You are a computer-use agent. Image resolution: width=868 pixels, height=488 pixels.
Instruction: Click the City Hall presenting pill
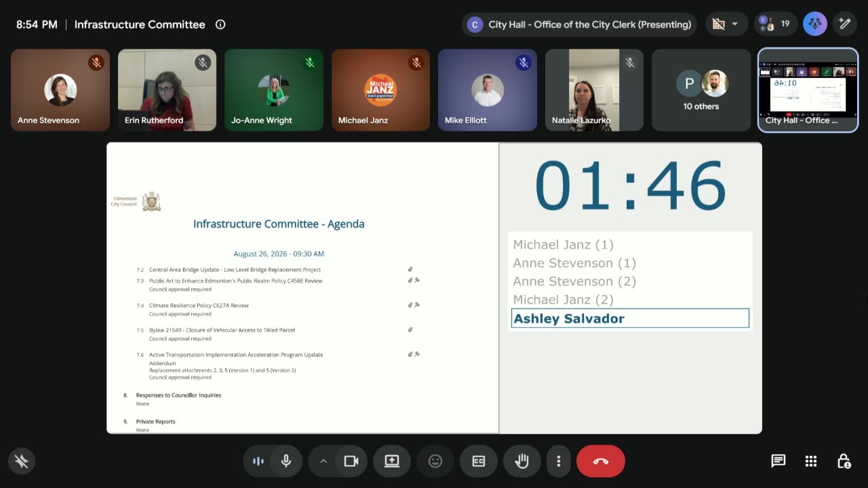click(x=579, y=24)
